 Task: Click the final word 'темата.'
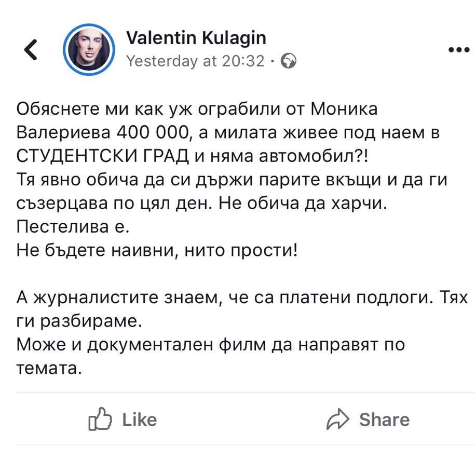pos(49,368)
